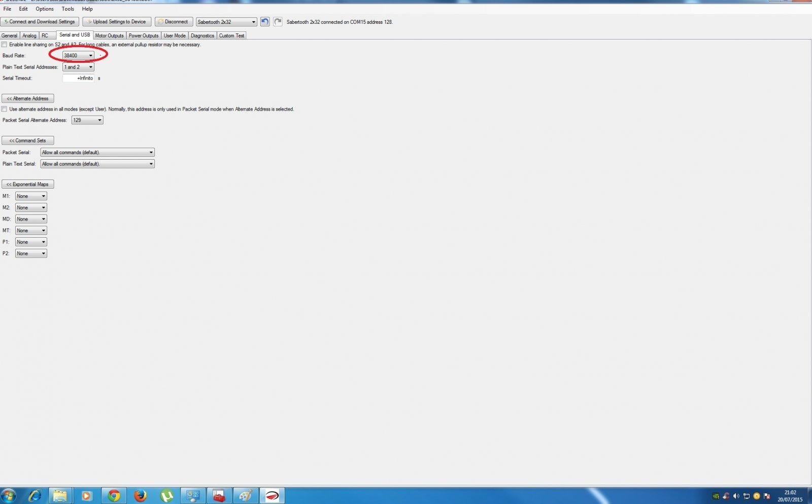The width and height of the screenshot is (812, 504).
Task: Open the Plain Text Serial command set dropdown
Action: point(97,164)
